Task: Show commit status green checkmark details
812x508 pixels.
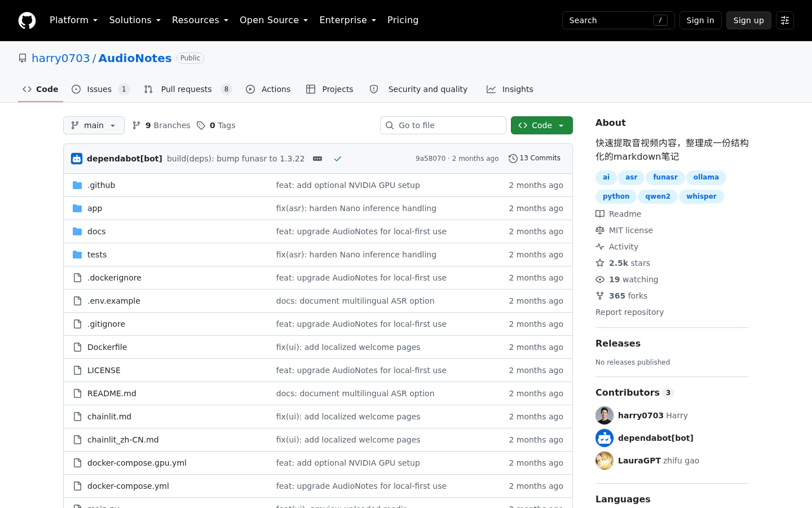Action: pos(338,159)
